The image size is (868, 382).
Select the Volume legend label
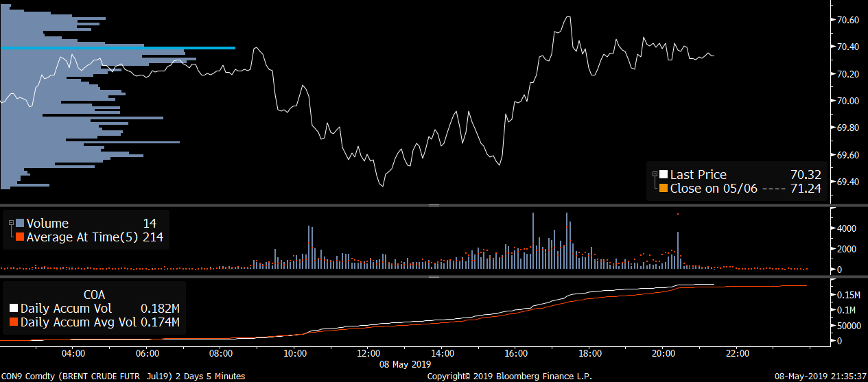click(x=47, y=223)
